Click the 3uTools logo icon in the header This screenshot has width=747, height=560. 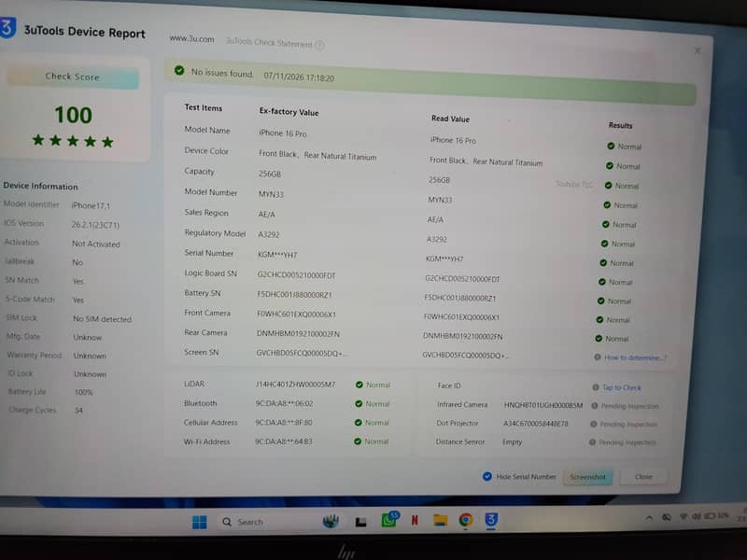pyautogui.click(x=7, y=28)
